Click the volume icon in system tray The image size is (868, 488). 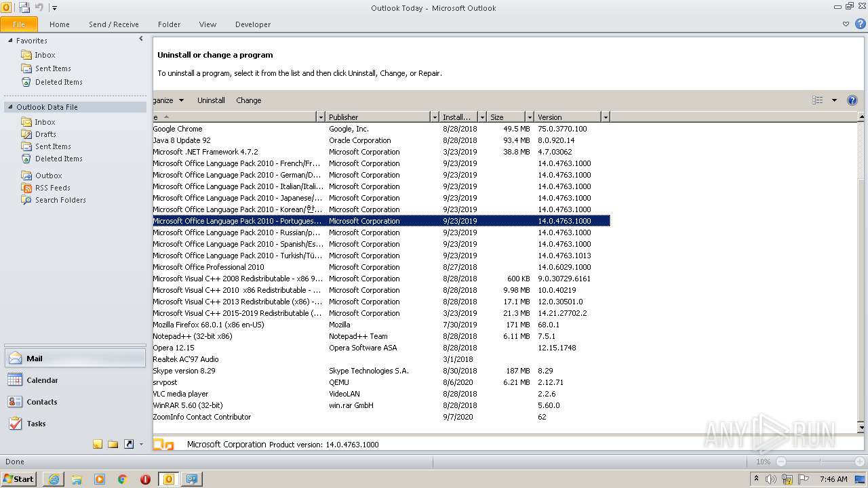(771, 479)
